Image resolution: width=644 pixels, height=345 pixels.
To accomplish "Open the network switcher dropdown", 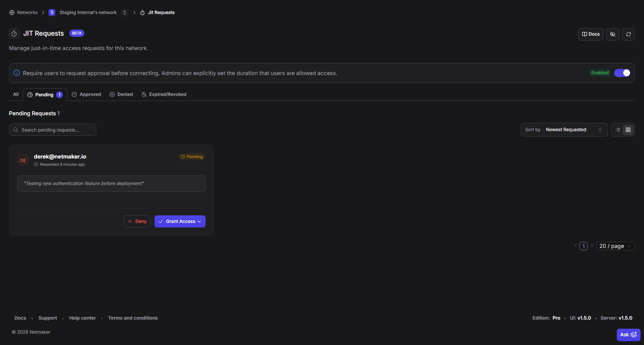I will tap(125, 13).
